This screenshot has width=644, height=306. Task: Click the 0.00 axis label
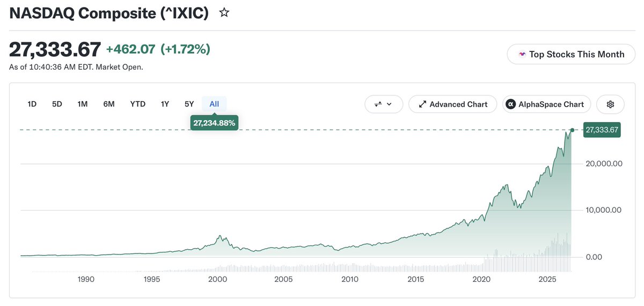pos(594,257)
